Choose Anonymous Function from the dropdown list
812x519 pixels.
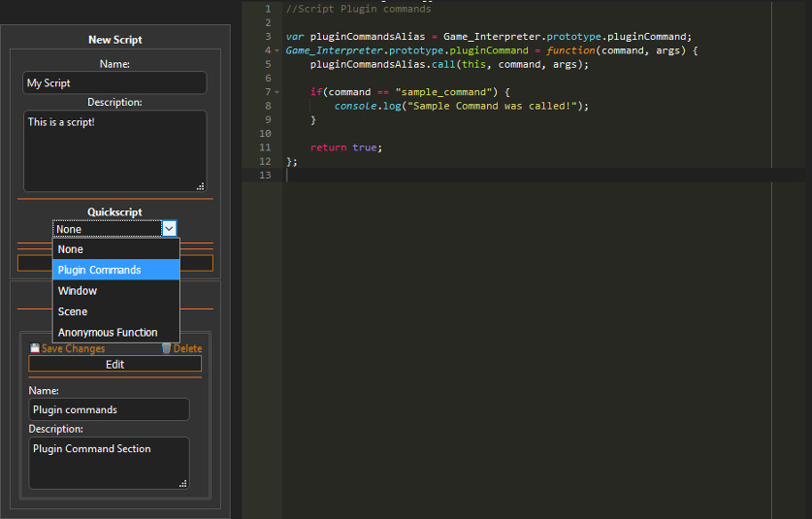[115, 333]
